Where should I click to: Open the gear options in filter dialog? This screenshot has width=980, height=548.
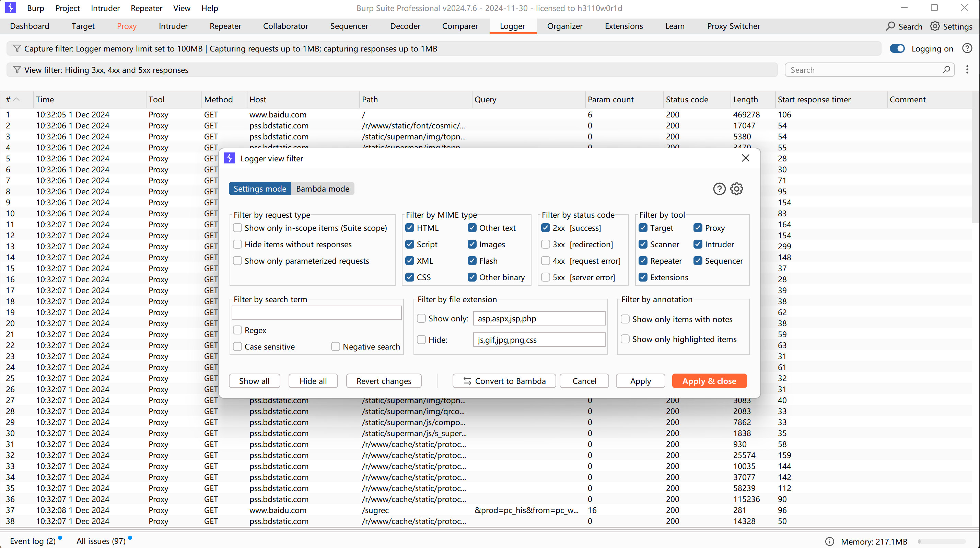736,189
